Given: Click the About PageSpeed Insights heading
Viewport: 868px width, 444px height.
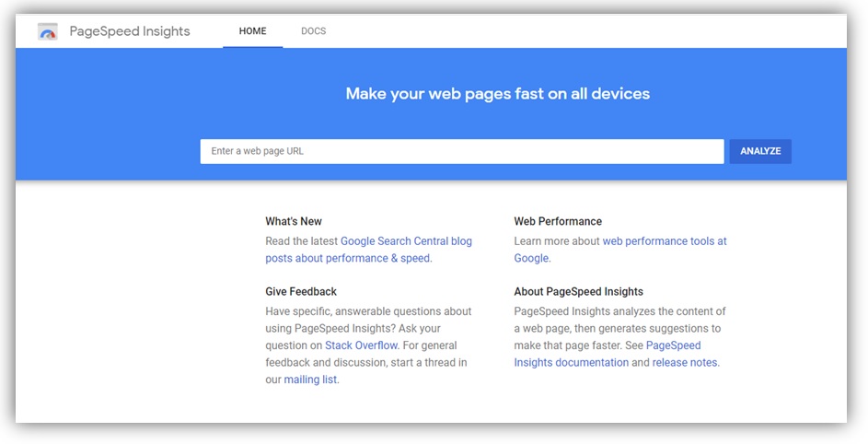Looking at the screenshot, I should click(x=578, y=292).
